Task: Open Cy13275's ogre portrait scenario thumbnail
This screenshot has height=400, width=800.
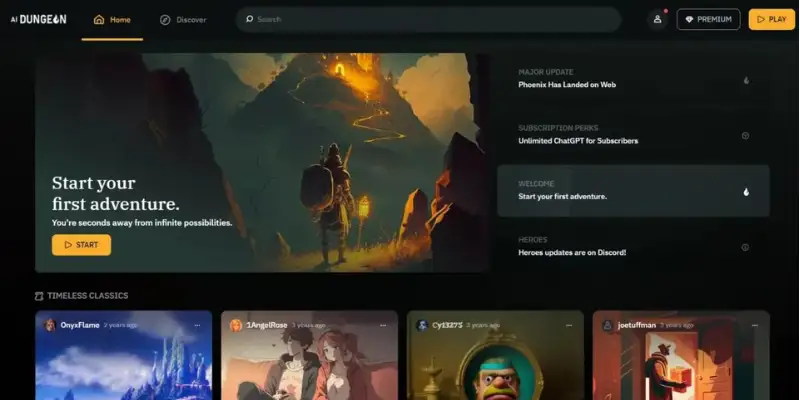Action: pyautogui.click(x=495, y=356)
